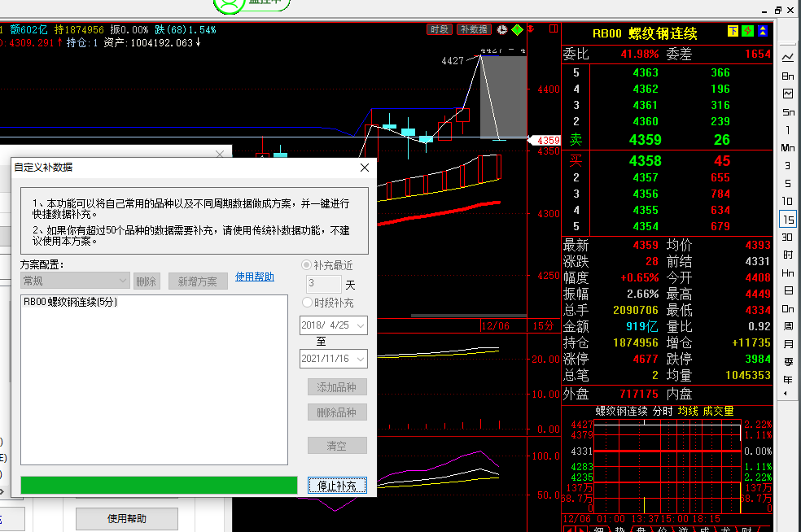
Task: Click the green diamond icon in chart header
Action: (517, 29)
